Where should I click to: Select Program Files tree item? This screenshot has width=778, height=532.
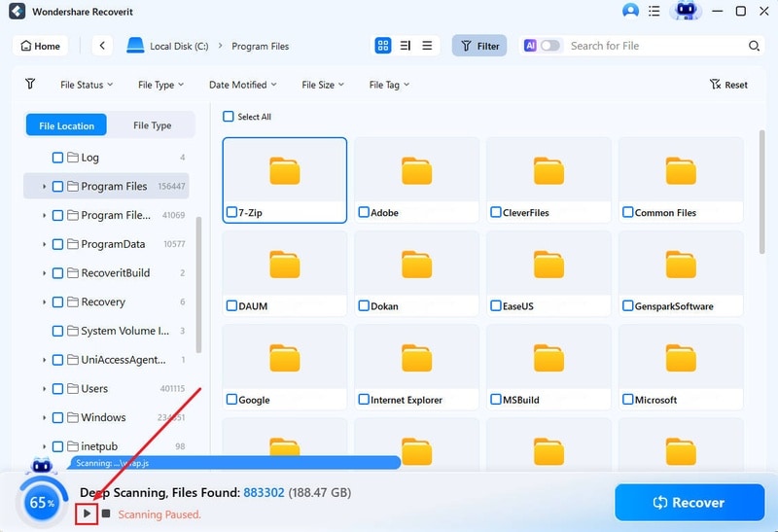(106, 186)
